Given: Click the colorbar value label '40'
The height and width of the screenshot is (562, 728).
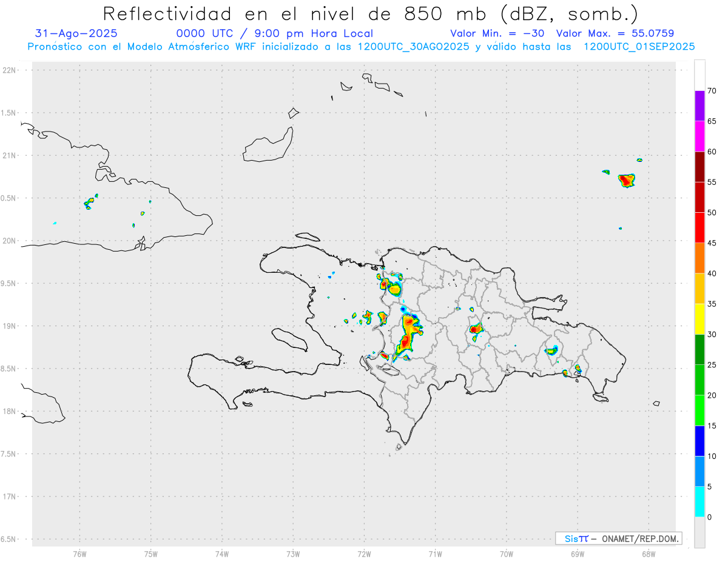Looking at the screenshot, I should coord(712,273).
